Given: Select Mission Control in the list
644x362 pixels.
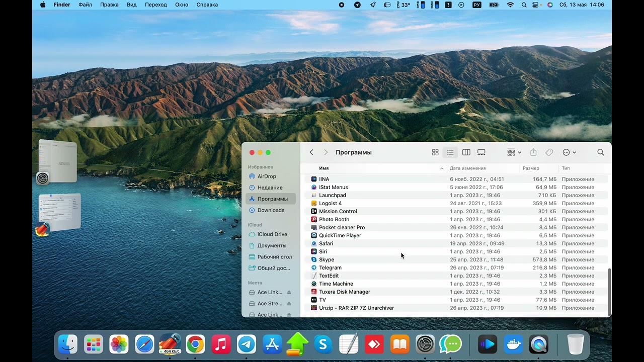Looking at the screenshot, I should coord(456,211).
